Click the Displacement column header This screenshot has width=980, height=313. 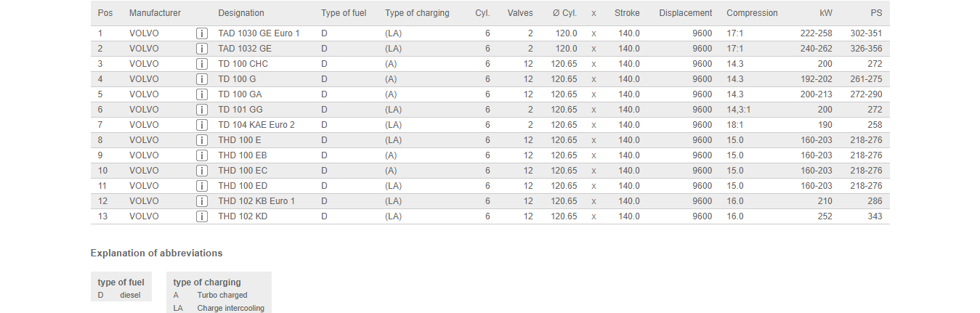click(685, 13)
